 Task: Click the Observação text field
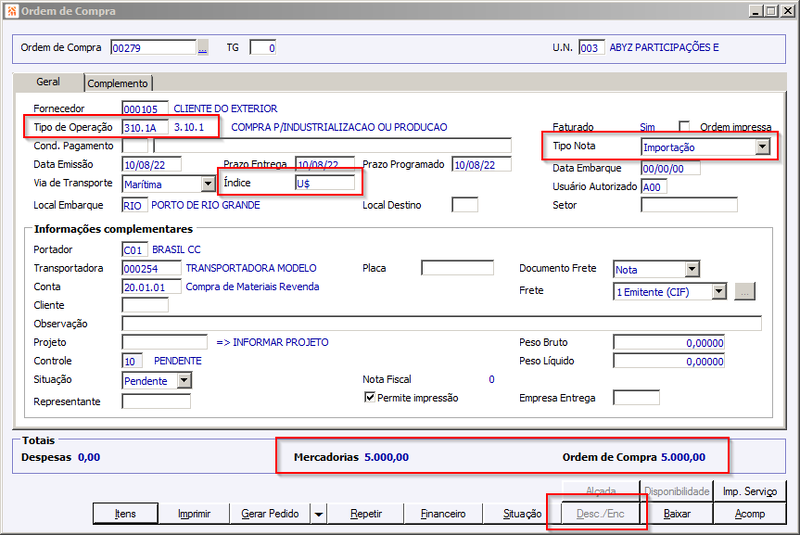(x=441, y=323)
